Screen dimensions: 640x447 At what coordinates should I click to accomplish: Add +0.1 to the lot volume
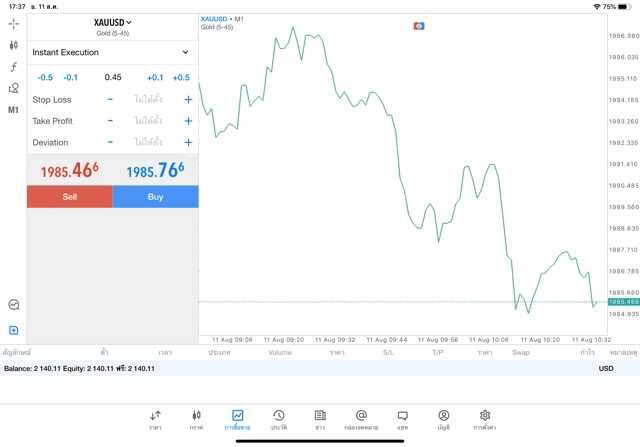point(155,77)
